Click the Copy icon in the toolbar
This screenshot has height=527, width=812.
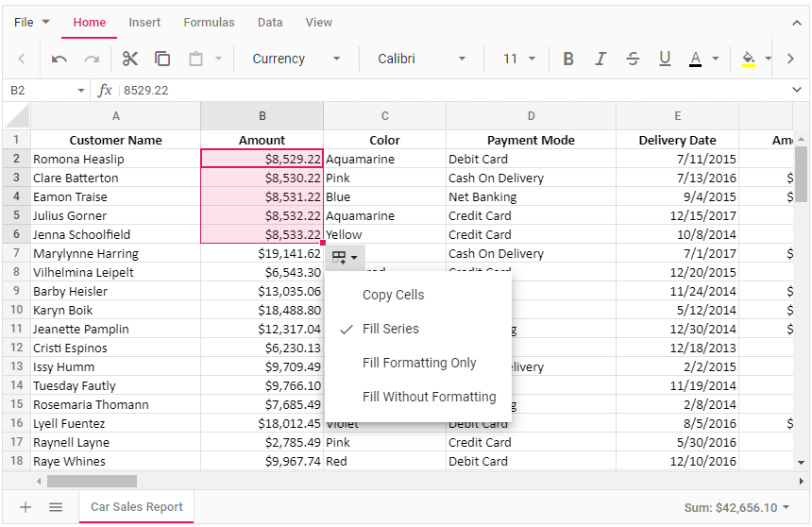[162, 59]
